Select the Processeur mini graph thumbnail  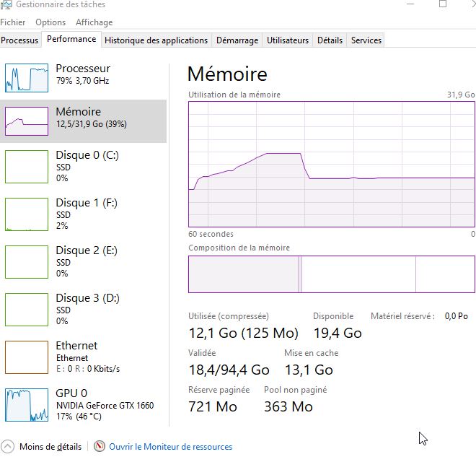tap(27, 77)
